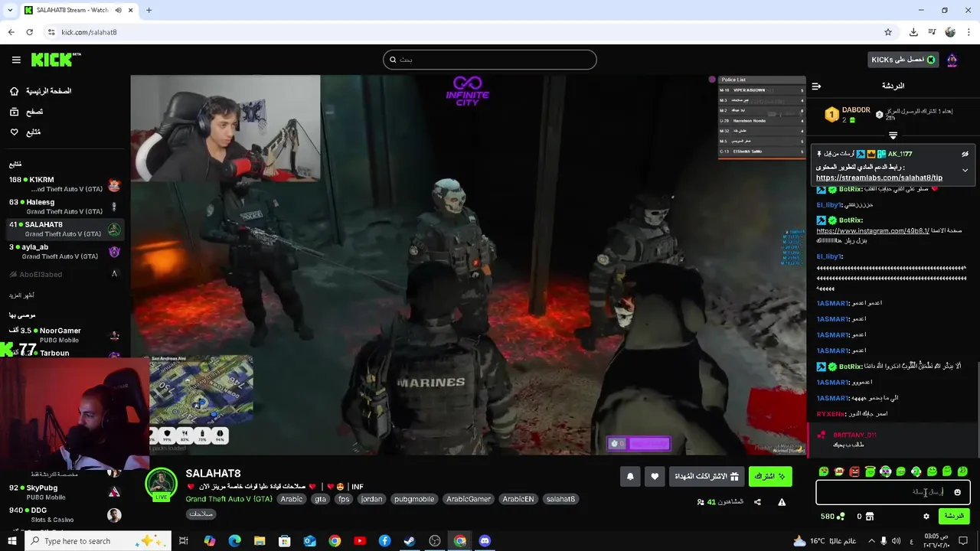
Task: Open OBS Studio from the taskbar
Action: [x=435, y=541]
